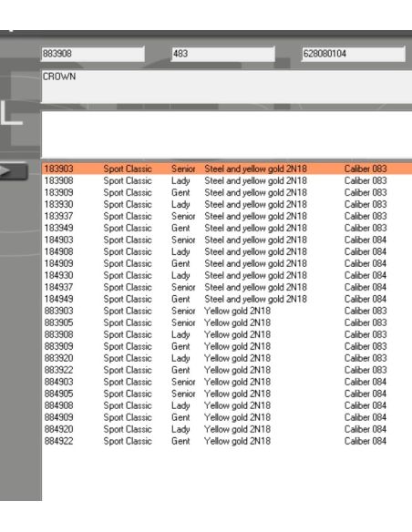Click the empty white text area below CROWN

click(x=227, y=134)
